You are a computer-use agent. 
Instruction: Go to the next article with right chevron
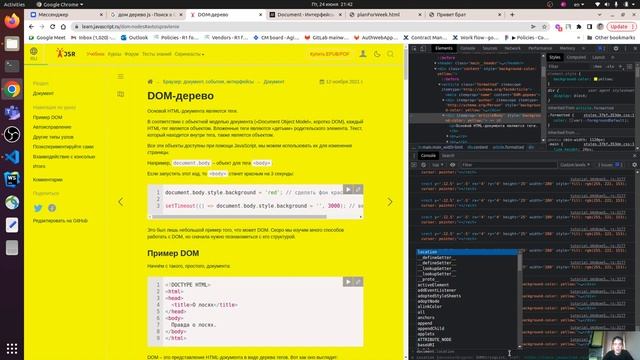tap(390, 202)
